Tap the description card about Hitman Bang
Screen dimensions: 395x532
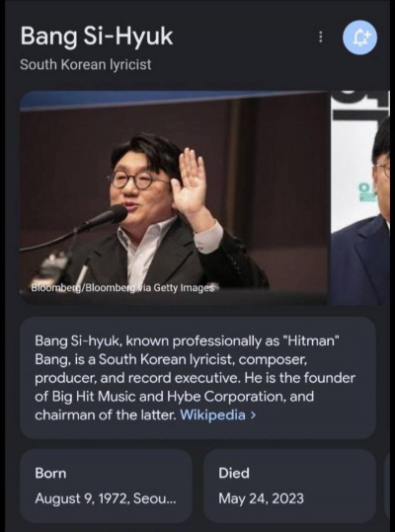click(x=197, y=378)
